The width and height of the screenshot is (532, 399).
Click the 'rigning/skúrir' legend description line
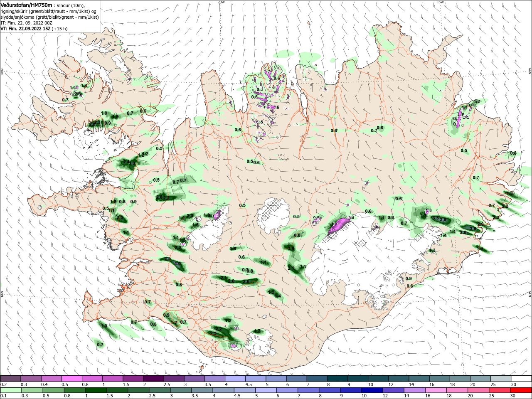[49, 11]
